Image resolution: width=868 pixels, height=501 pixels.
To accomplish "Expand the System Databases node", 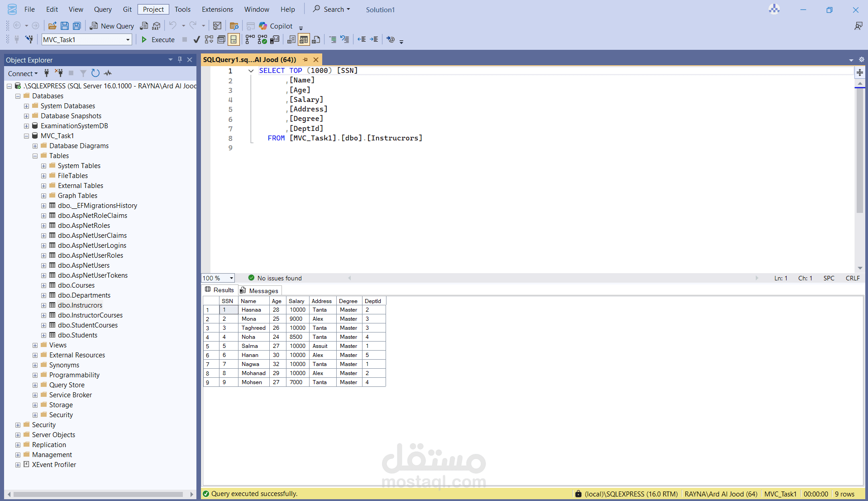I will click(x=26, y=106).
